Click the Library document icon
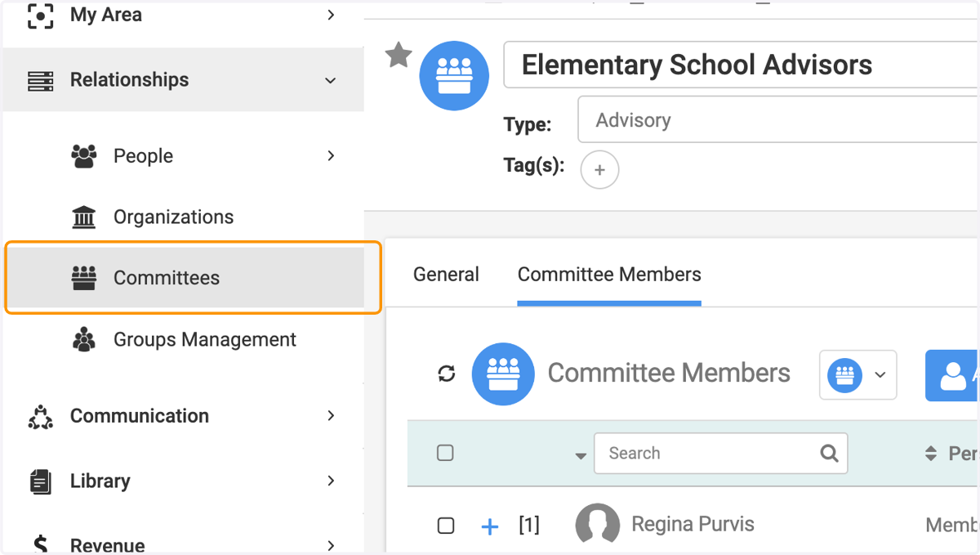Screen dimensions: 980x555 [x=40, y=481]
